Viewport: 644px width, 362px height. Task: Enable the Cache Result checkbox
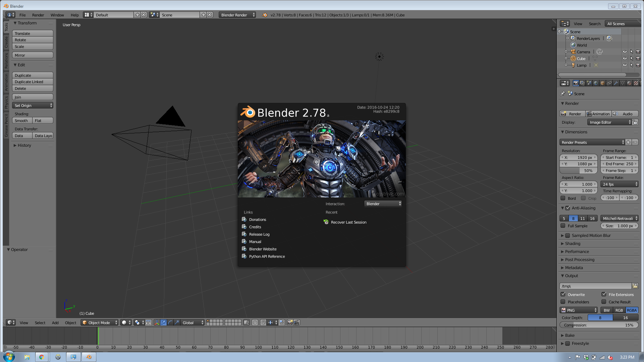coord(604,302)
